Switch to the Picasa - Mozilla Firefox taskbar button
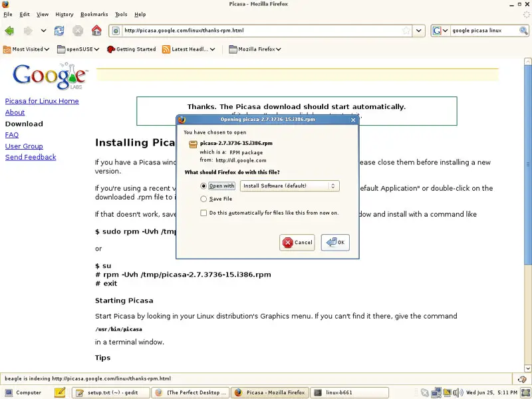Viewport: 532px width, 399px height. click(x=270, y=392)
